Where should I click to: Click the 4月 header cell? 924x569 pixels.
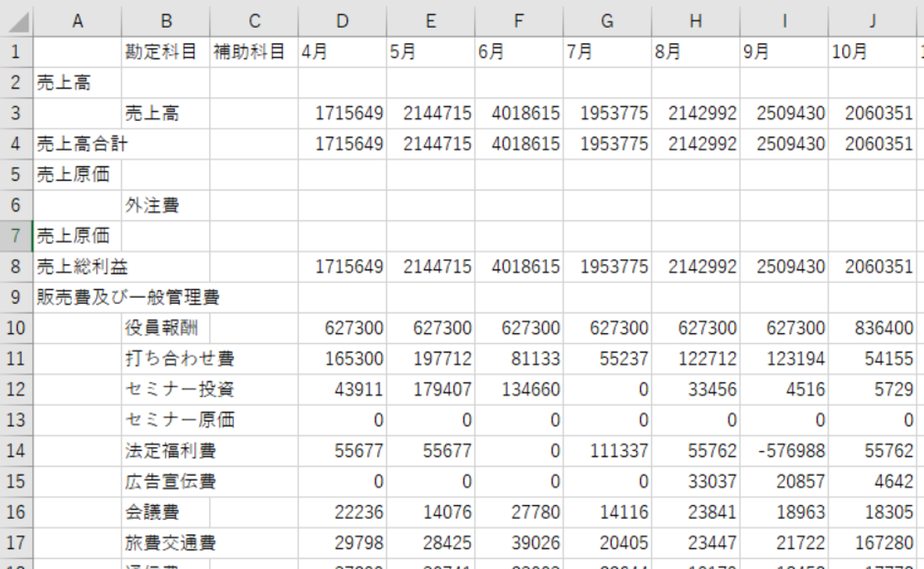pos(342,52)
